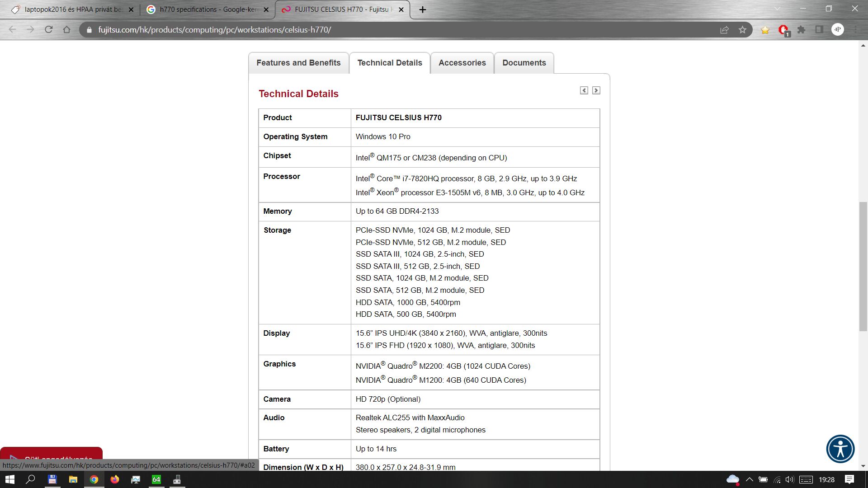Viewport: 868px width, 488px height.
Task: Open tab search dropdown chevron
Action: [x=777, y=9]
